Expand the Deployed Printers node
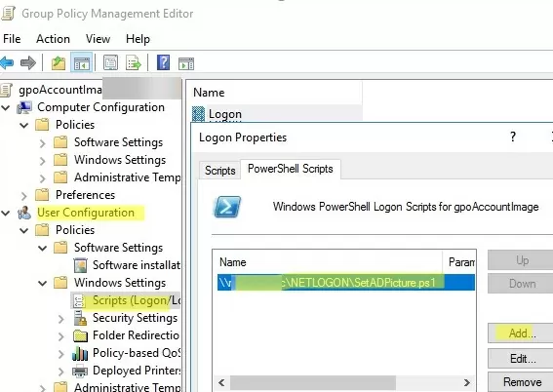Screen dimensions: 553x392 coord(61,372)
